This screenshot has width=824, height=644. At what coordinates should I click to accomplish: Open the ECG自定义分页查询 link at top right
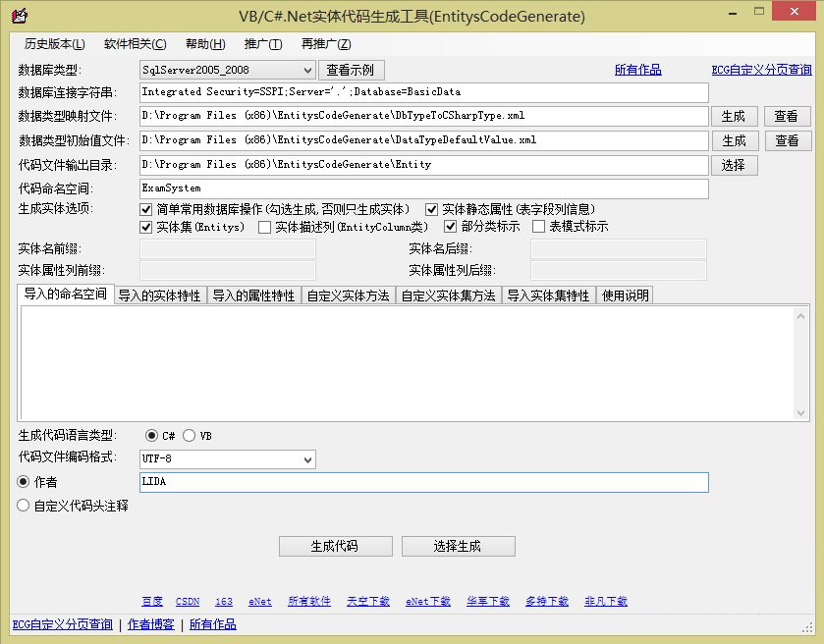click(761, 70)
